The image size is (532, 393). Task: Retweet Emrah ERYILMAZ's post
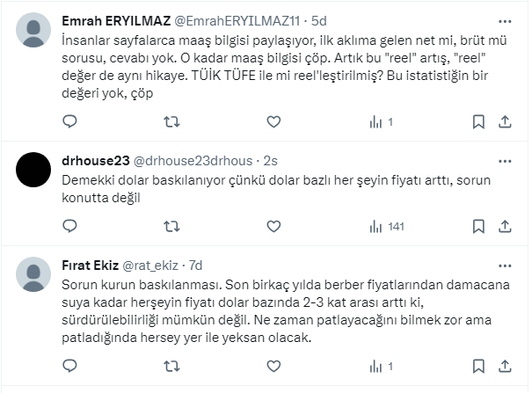(x=171, y=122)
